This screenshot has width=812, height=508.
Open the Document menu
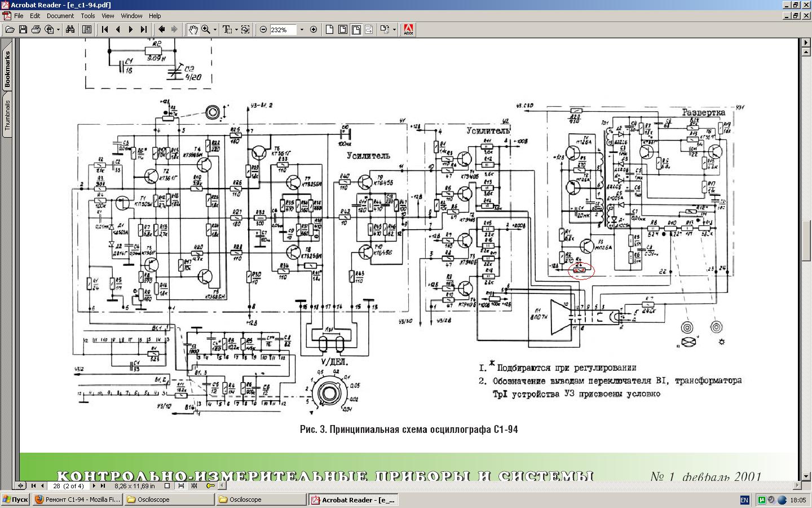(x=60, y=16)
